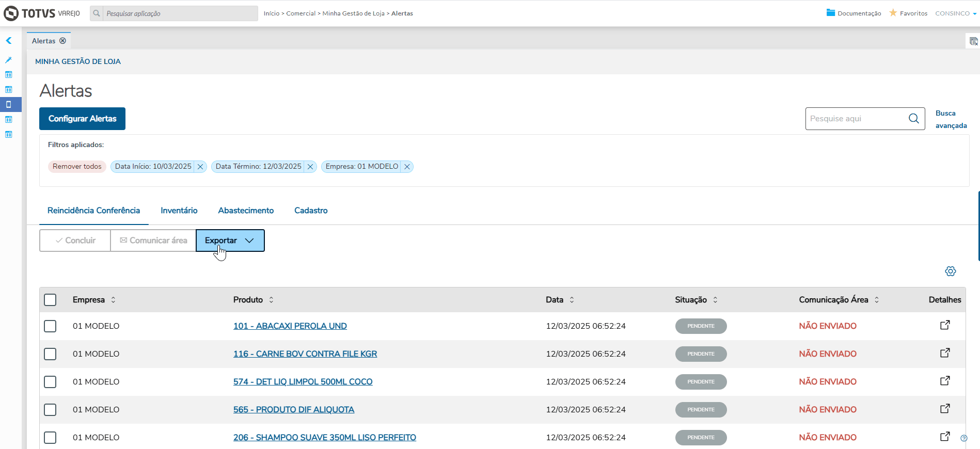The height and width of the screenshot is (449, 980).
Task: Sort table by Empresa column
Action: pyautogui.click(x=113, y=300)
